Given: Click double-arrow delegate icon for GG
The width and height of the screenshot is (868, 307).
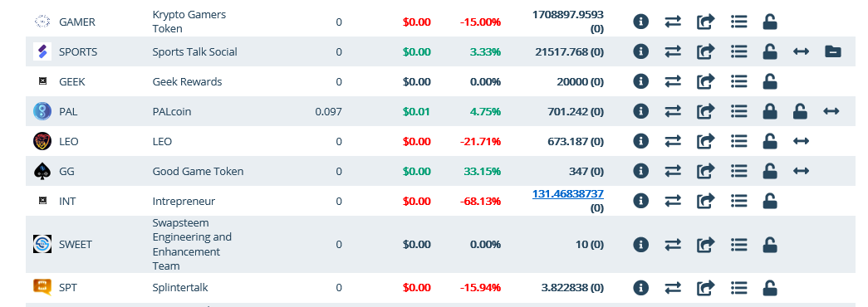Looking at the screenshot, I should click(x=801, y=172).
